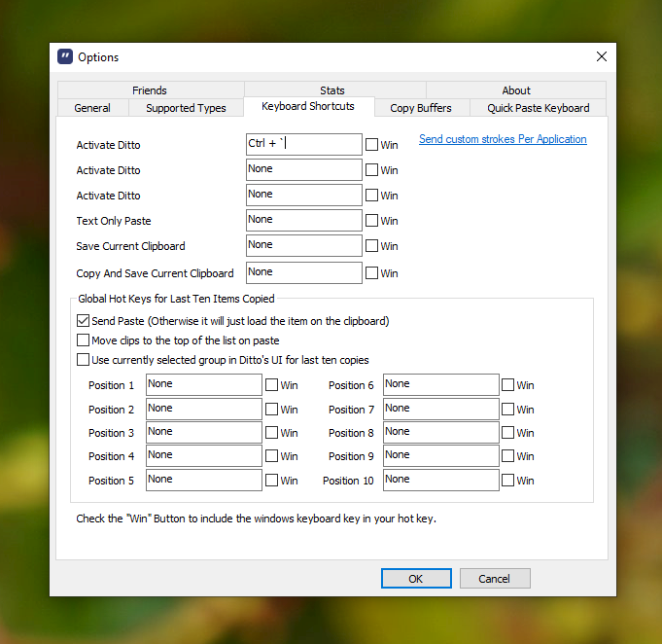Viewport: 662px width, 644px height.
Task: Enable Use currently selected group option
Action: [x=84, y=360]
